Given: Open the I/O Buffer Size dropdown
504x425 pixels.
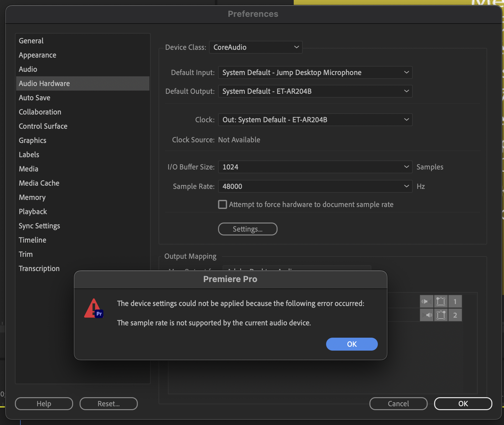Looking at the screenshot, I should coord(315,167).
